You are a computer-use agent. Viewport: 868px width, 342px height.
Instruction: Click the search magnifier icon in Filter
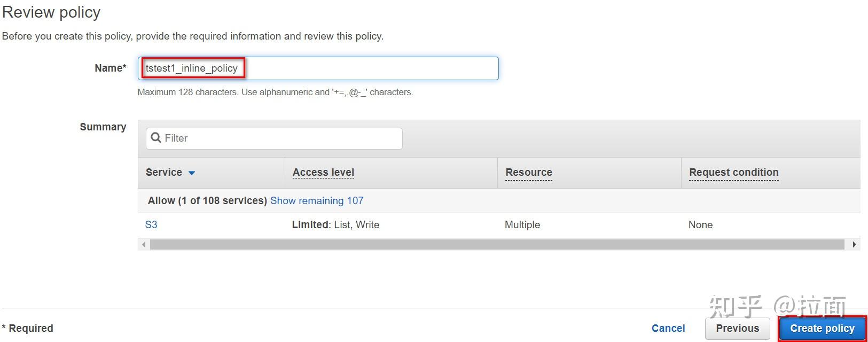pos(156,138)
